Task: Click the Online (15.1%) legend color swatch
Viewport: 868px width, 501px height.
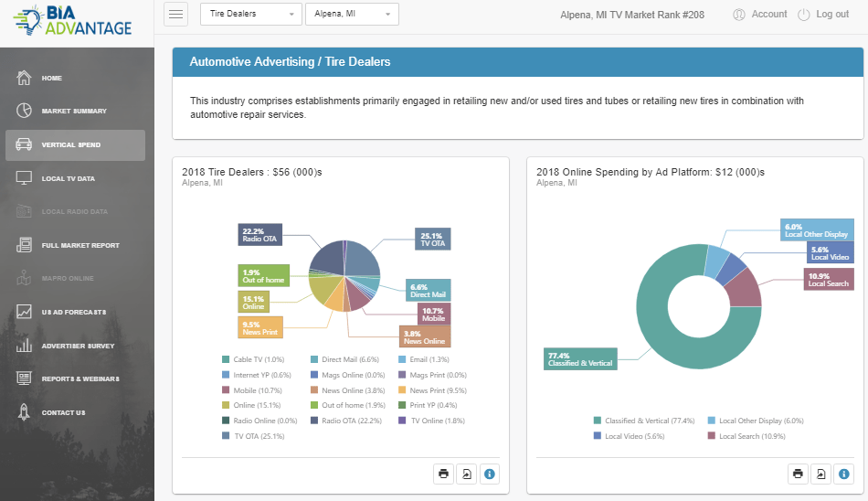Action: (x=226, y=406)
